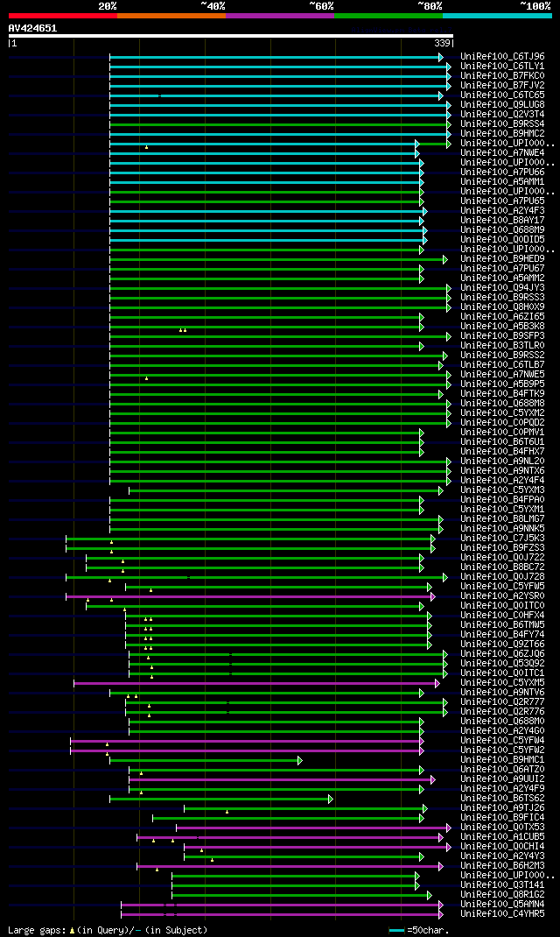560x937 pixels.
Task: Select the UniRef100_Q8R1G2 label
Action: click(x=502, y=895)
